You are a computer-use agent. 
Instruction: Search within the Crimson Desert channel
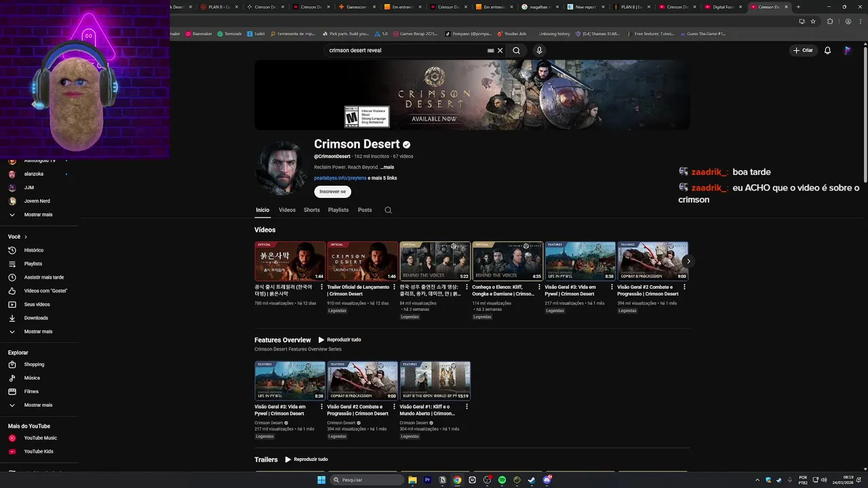pyautogui.click(x=388, y=210)
